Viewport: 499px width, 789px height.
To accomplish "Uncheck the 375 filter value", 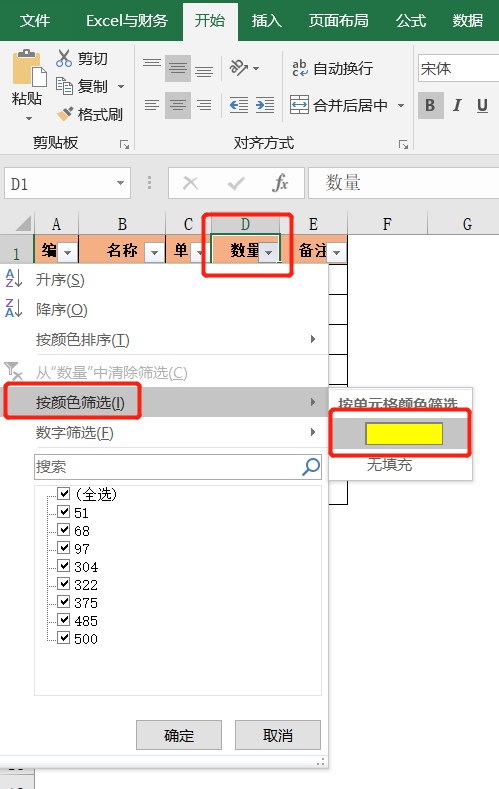I will click(x=63, y=601).
